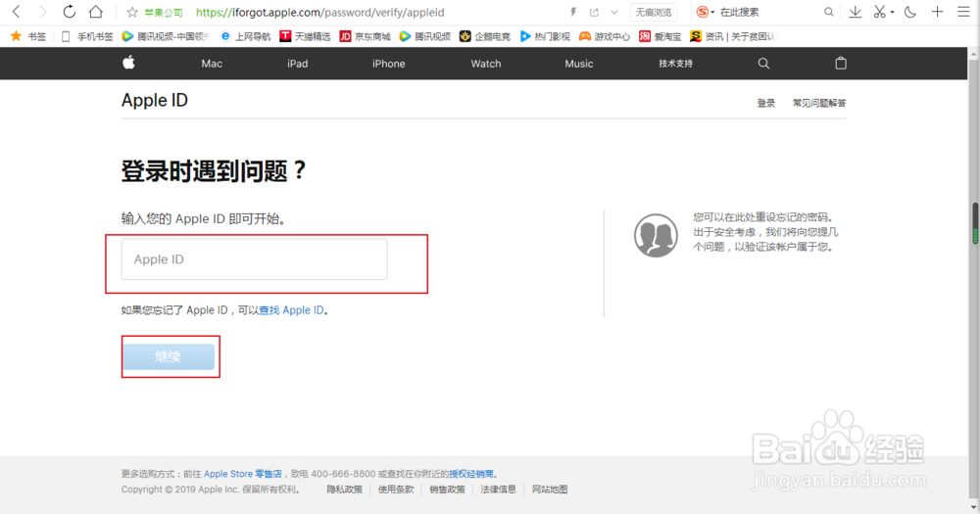Open the 上网导航 bookmark
This screenshot has height=514, width=980.
click(x=246, y=36)
